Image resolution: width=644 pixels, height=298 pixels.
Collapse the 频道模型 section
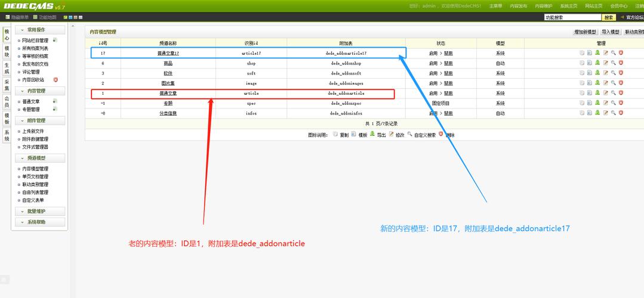pyautogui.click(x=40, y=158)
